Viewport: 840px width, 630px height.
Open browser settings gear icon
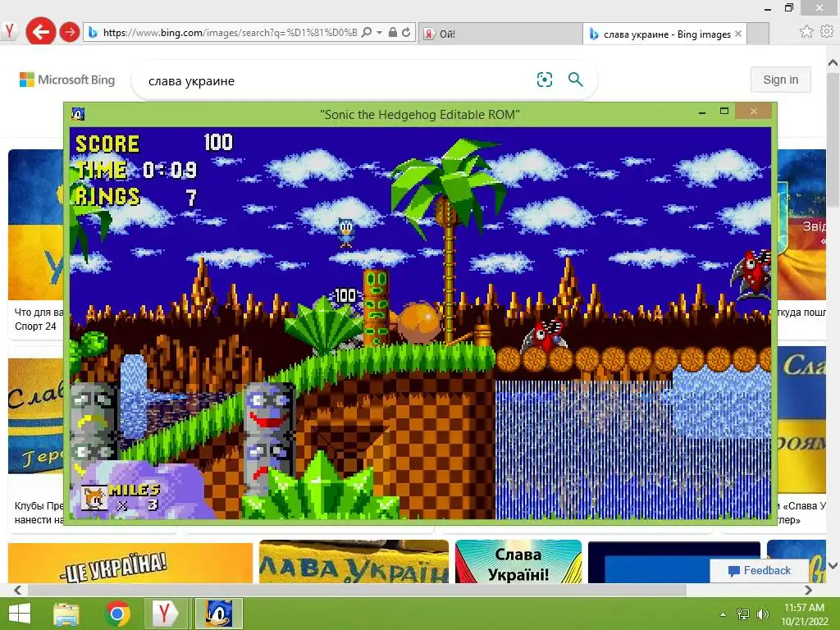[x=827, y=32]
